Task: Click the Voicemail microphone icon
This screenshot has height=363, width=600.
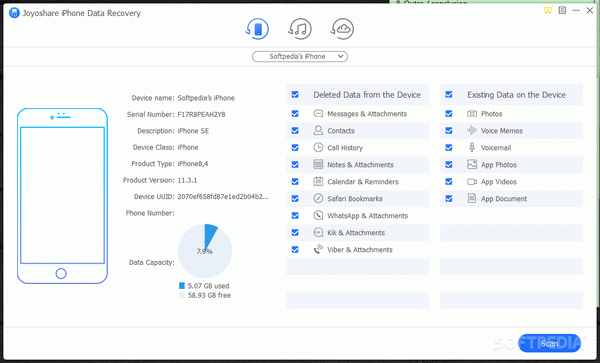Action: click(x=472, y=147)
